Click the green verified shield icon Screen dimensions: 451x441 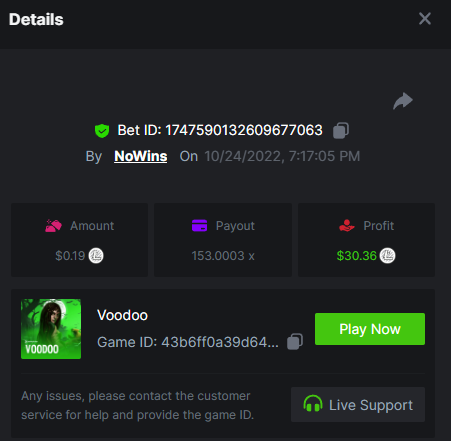[102, 131]
